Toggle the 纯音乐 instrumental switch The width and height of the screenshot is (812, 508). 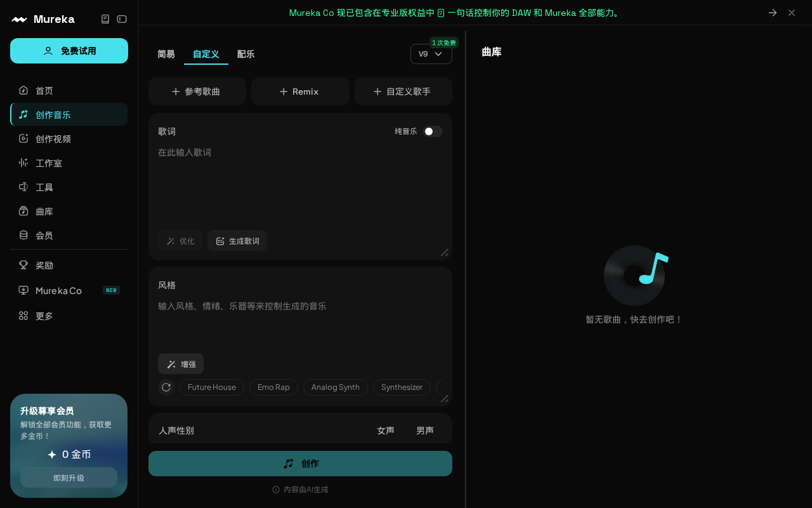(x=433, y=131)
